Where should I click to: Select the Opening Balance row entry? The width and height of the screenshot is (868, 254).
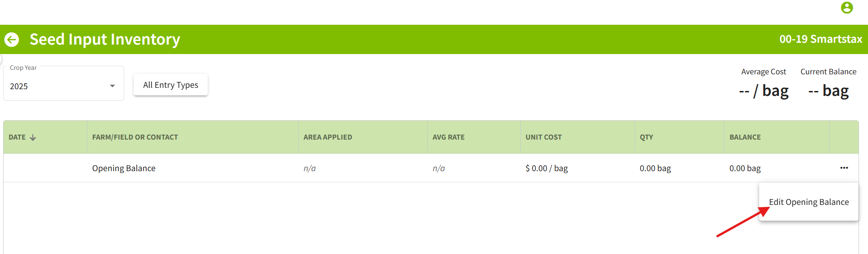coord(124,168)
